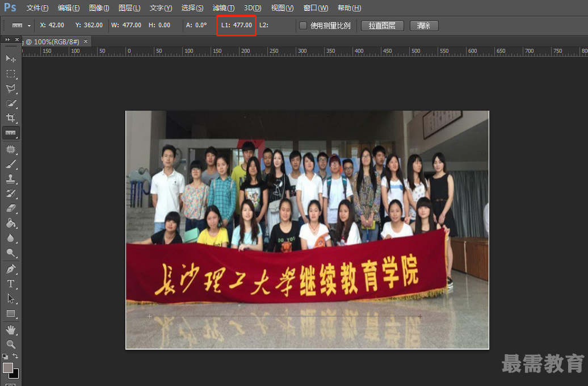The width and height of the screenshot is (588, 386).
Task: Click the Photoshop Ps logo
Action: (x=10, y=7)
